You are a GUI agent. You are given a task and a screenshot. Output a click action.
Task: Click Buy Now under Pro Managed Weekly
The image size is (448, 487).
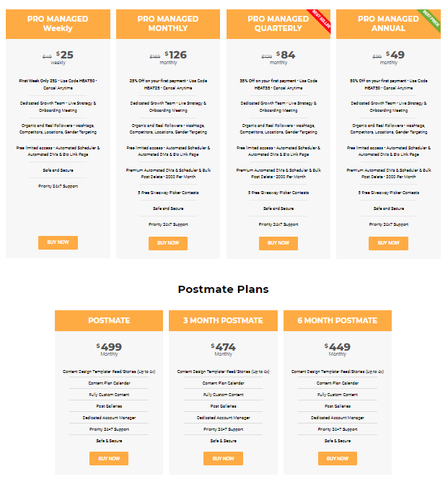click(58, 242)
